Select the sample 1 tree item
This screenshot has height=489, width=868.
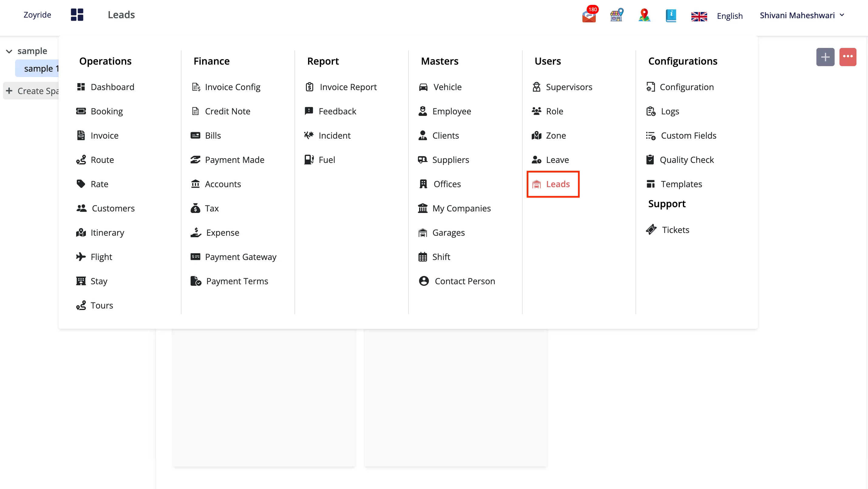point(37,68)
